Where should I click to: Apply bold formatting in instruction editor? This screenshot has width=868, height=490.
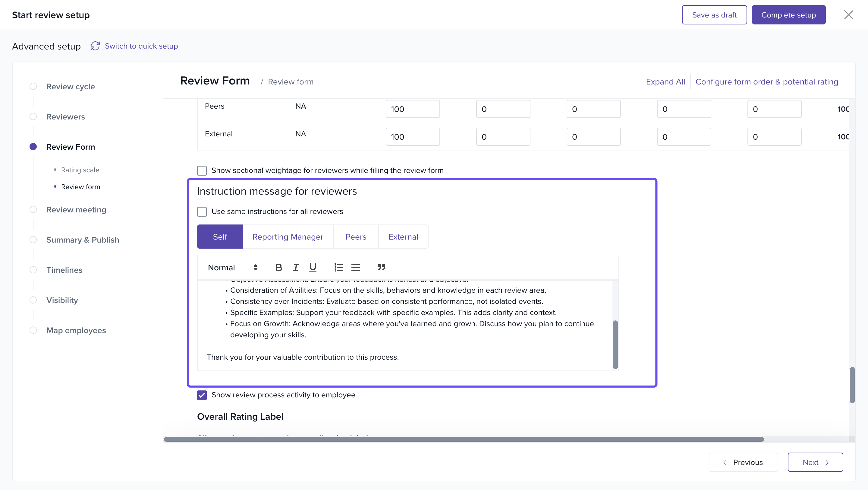[x=278, y=267]
